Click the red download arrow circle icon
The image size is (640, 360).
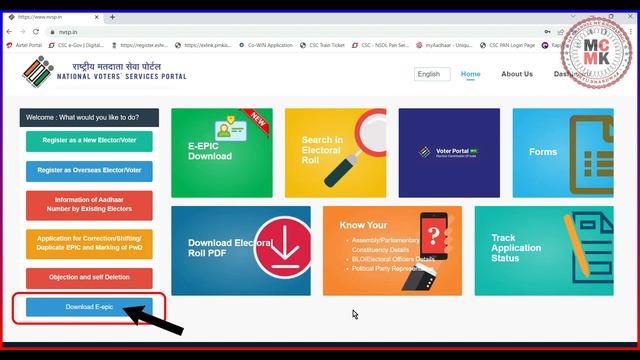283,248
